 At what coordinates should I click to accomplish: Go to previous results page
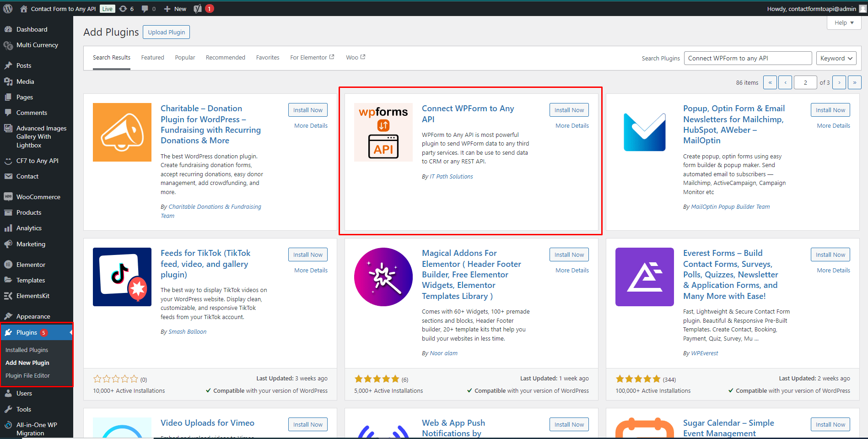785,82
